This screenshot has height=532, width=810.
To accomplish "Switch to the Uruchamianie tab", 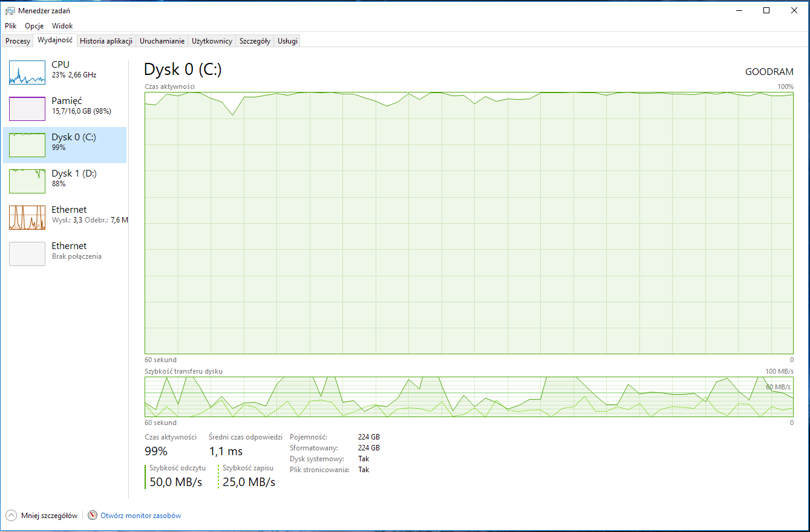I will coord(162,41).
